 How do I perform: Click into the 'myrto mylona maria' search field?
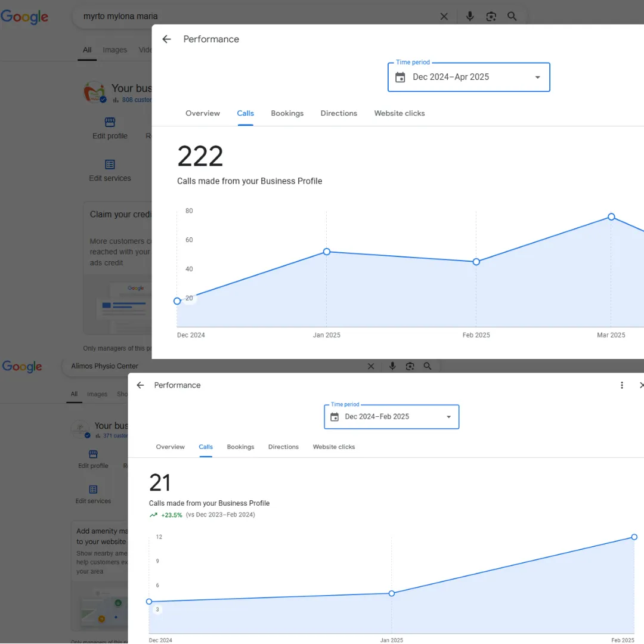click(255, 17)
